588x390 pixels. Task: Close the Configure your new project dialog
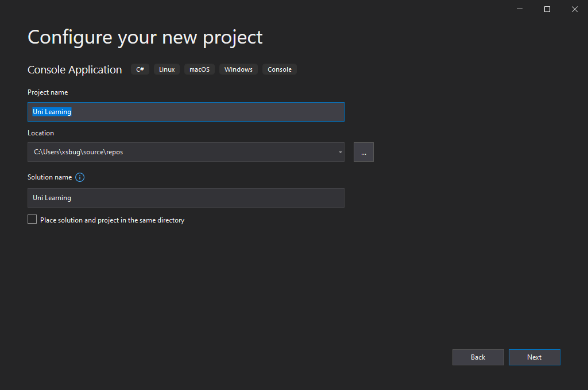coord(574,9)
